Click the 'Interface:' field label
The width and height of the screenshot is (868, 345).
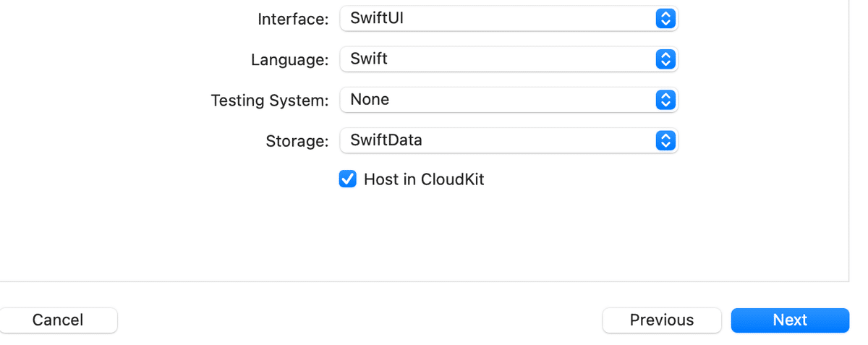click(x=293, y=20)
